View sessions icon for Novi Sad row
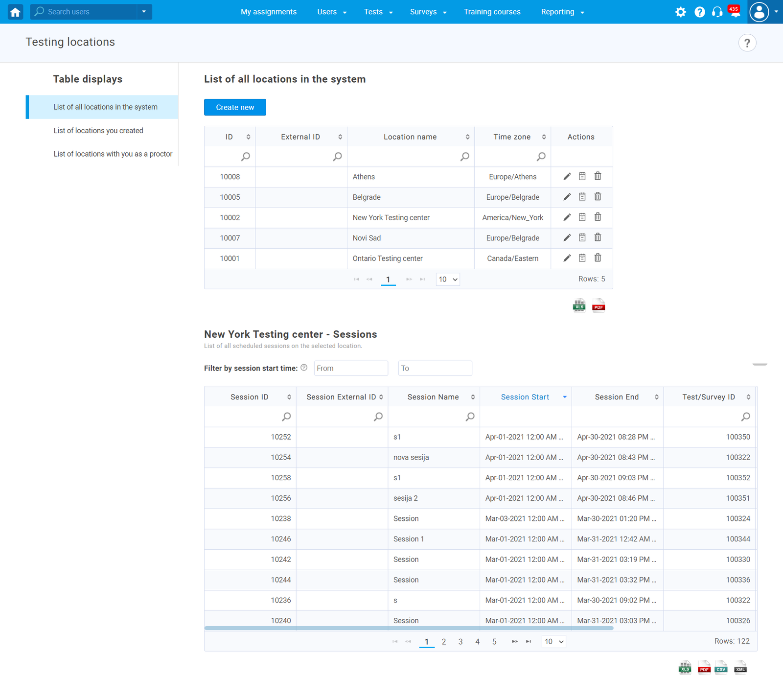The height and width of the screenshot is (700, 783). pyautogui.click(x=582, y=237)
